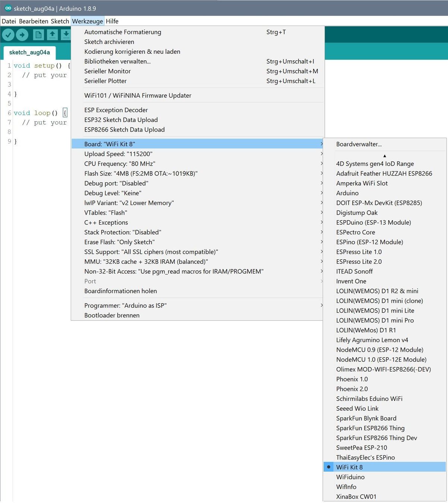Image resolution: width=448 pixels, height=503 pixels.
Task: Open Boardverwalter...
Action: (x=384, y=144)
